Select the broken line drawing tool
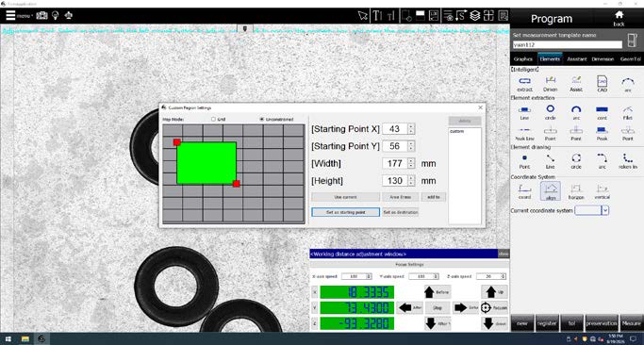This screenshot has height=345, width=644. (x=628, y=161)
